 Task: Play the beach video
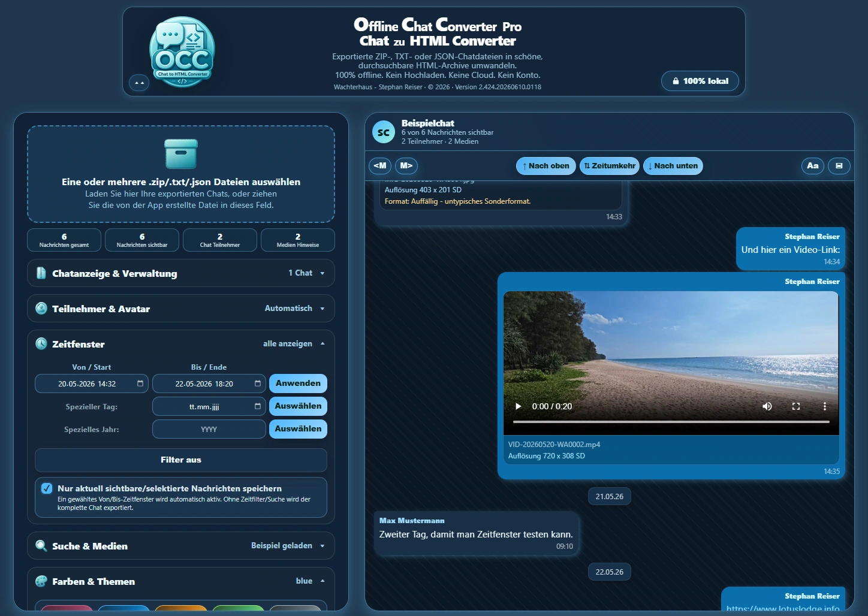click(x=519, y=406)
